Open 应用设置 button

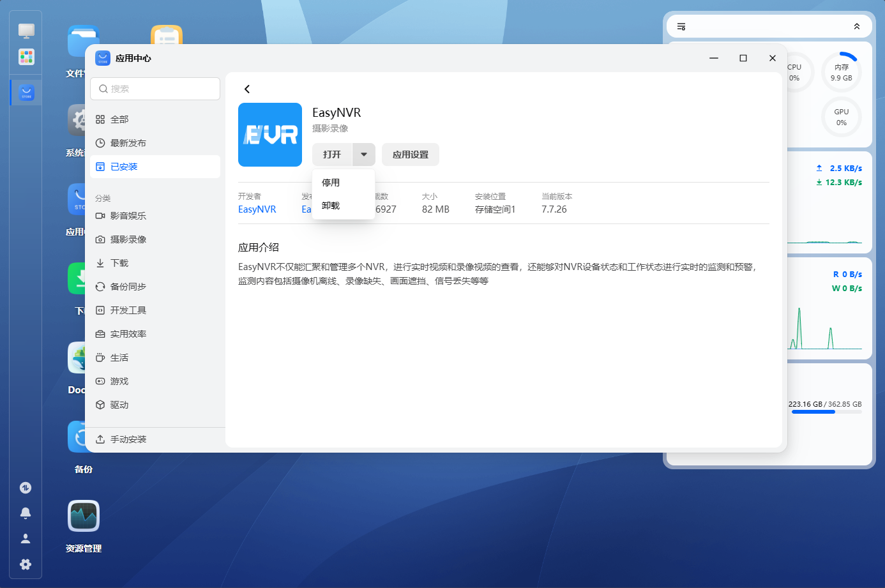411,155
